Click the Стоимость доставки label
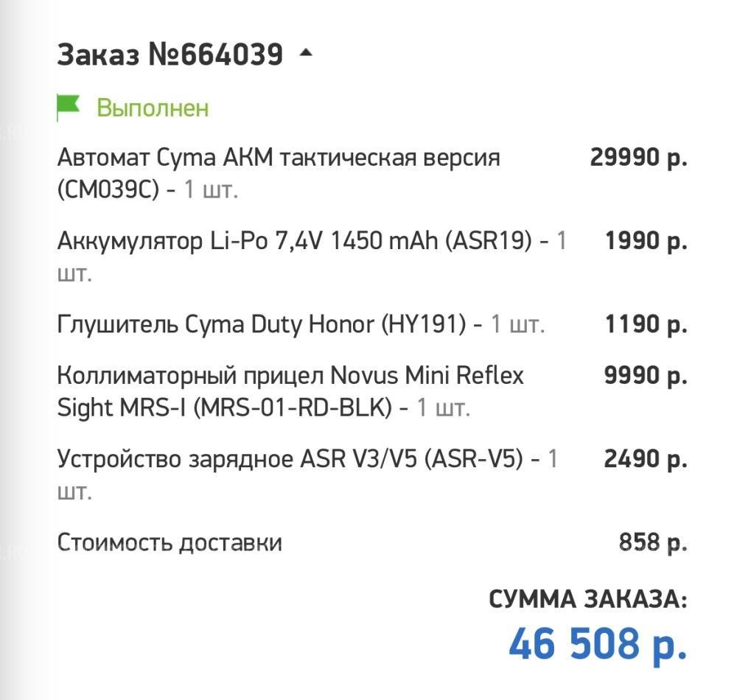This screenshot has height=700, width=737. [x=170, y=543]
